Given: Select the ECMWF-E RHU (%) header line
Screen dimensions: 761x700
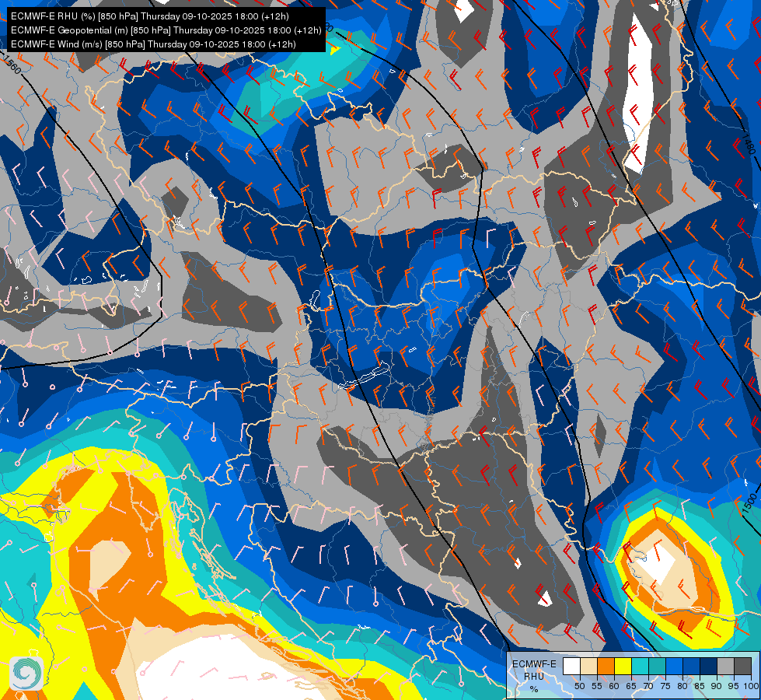Looking at the screenshot, I should tap(150, 16).
